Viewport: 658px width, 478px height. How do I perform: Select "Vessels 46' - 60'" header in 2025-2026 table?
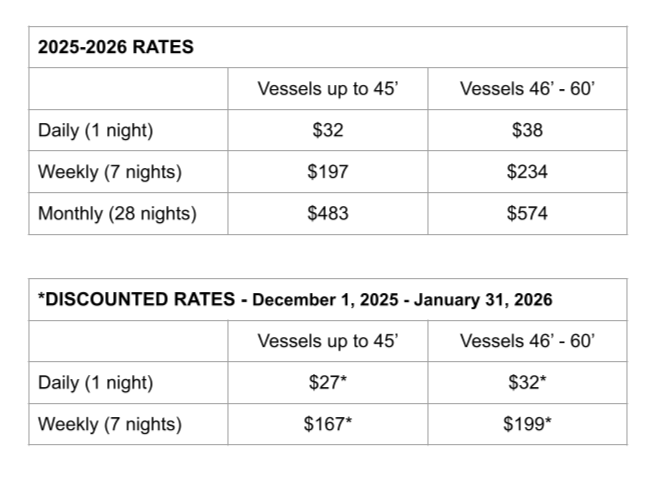(x=527, y=88)
